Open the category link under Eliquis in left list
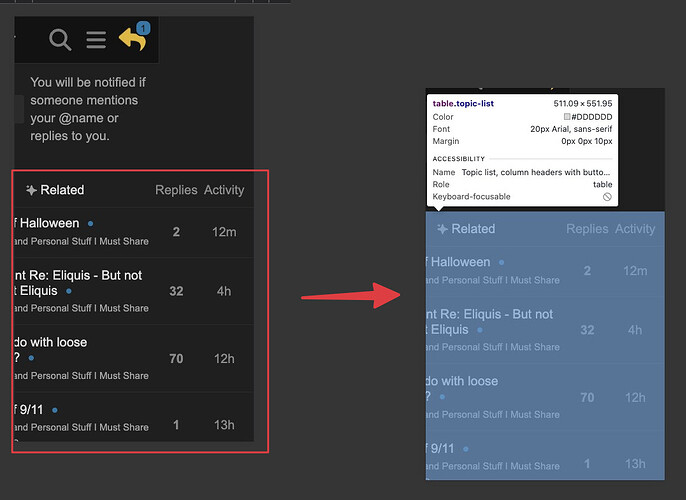The image size is (686, 500). pos(81,308)
